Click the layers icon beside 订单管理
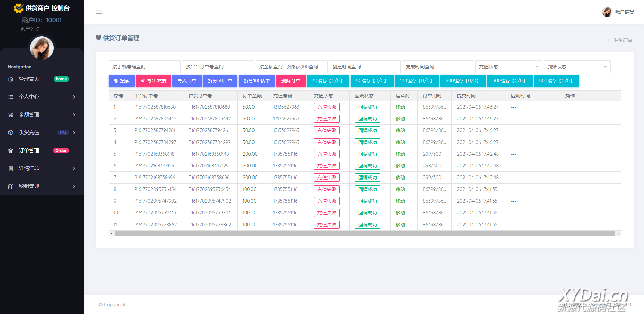 pyautogui.click(x=11, y=151)
